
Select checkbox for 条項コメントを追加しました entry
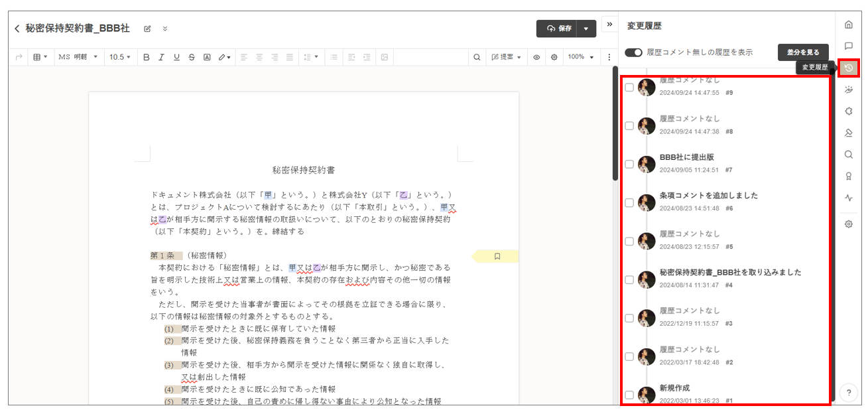pyautogui.click(x=629, y=202)
